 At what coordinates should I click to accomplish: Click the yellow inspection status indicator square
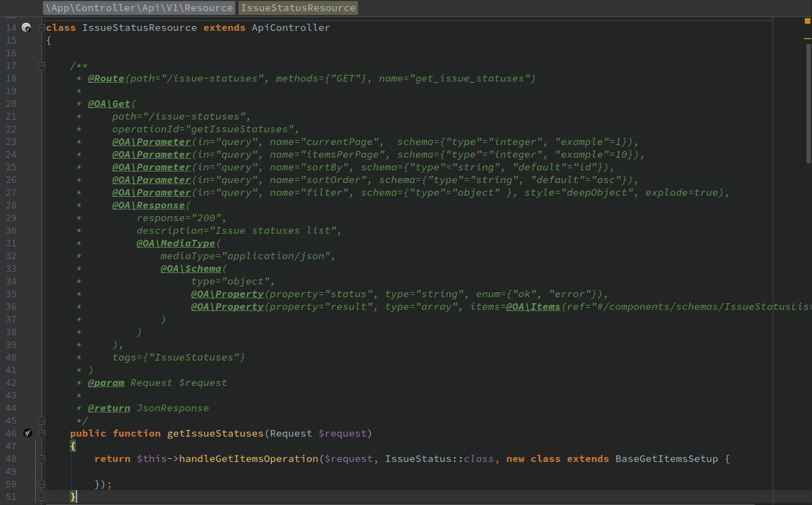click(808, 21)
